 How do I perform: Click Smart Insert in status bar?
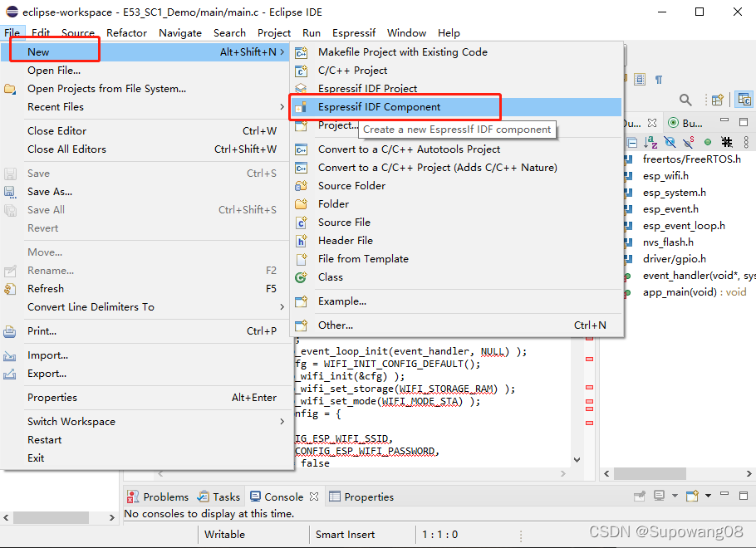pyautogui.click(x=345, y=535)
